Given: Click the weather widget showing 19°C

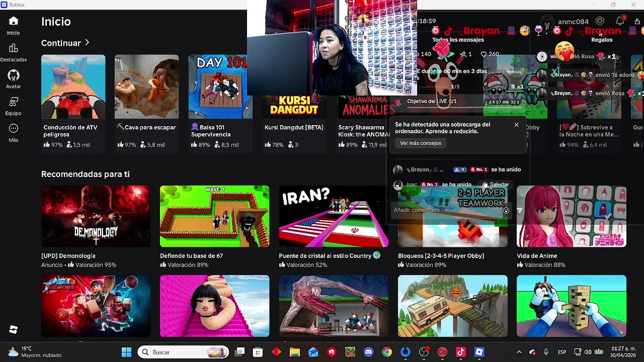Looking at the screenshot, I should [35, 352].
